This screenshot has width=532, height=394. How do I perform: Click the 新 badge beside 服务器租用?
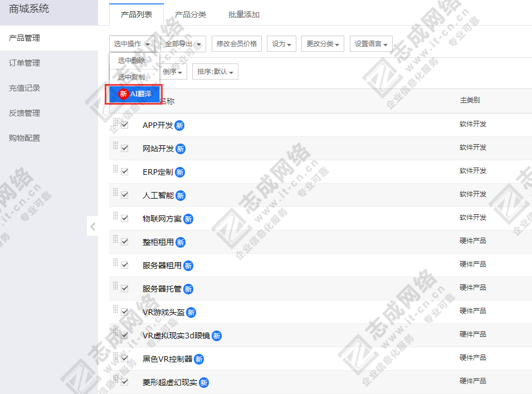point(188,266)
